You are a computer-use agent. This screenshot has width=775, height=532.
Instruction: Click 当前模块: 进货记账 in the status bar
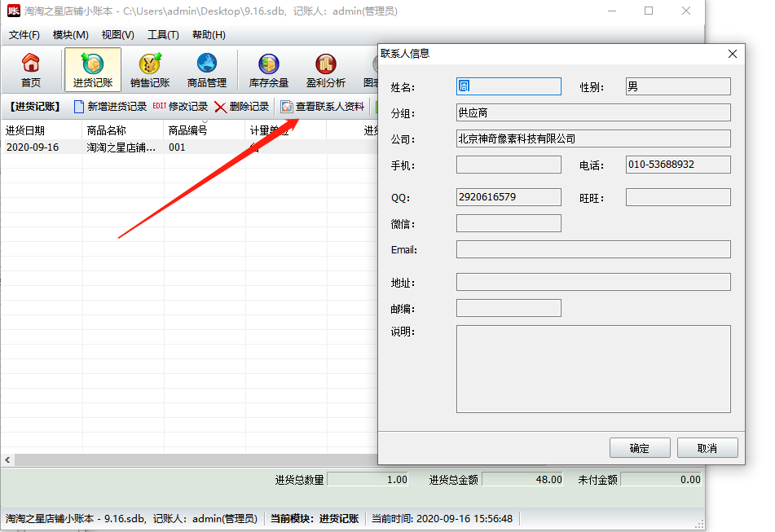pos(315,519)
